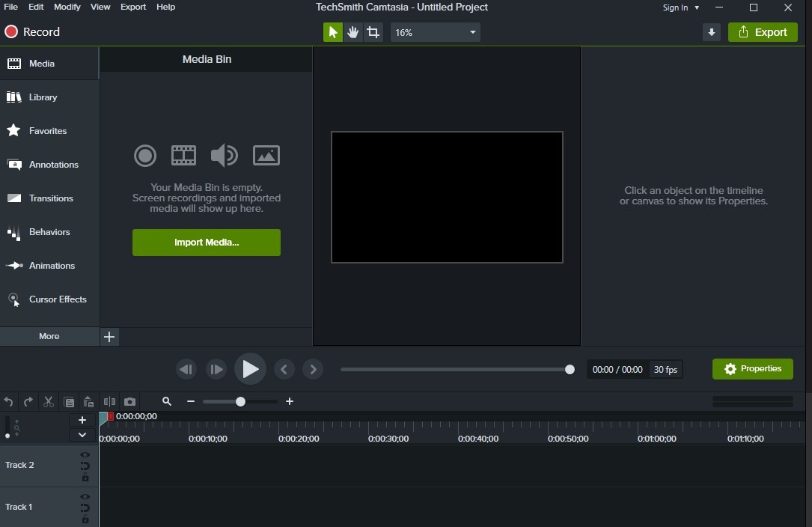Open the File menu
Image resolution: width=812 pixels, height=527 pixels.
(10, 7)
